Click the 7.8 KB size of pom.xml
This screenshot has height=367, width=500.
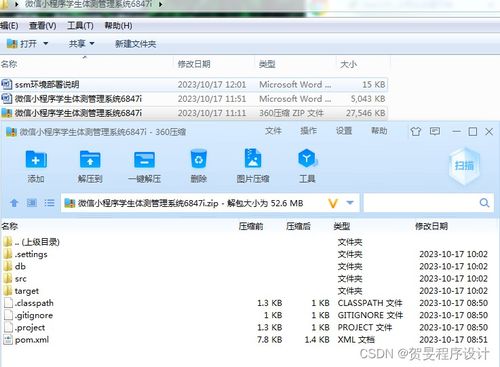pyautogui.click(x=270, y=340)
